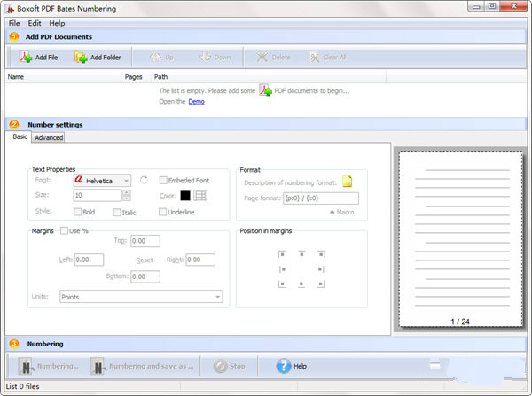The height and width of the screenshot is (396, 532).
Task: Check the Use % margins option
Action: [64, 230]
